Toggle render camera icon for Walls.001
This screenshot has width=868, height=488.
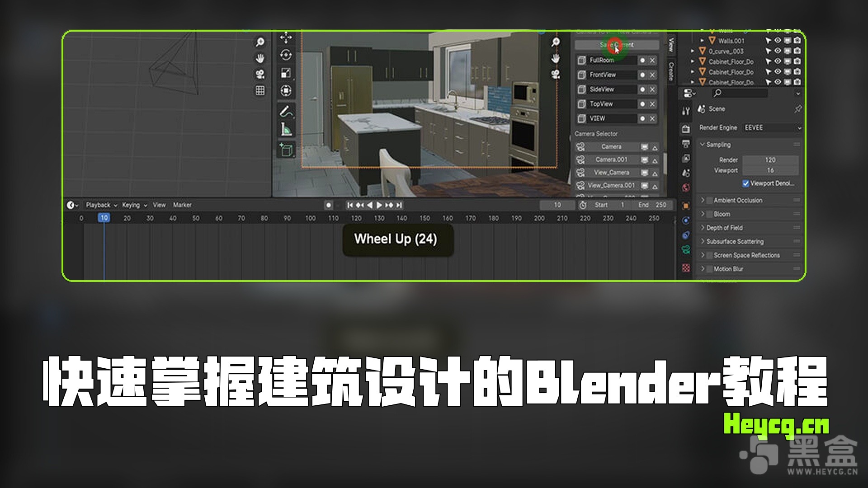(797, 41)
